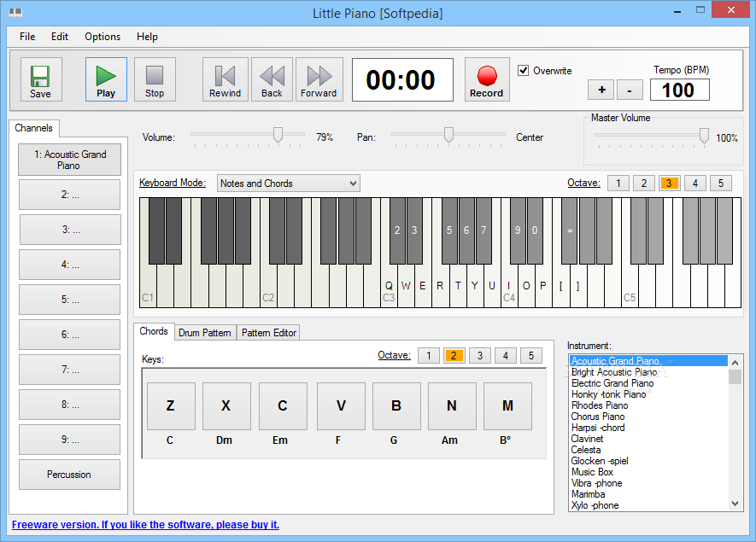This screenshot has height=542, width=756.
Task: Click the Master Volume slider thumb
Action: (x=705, y=136)
